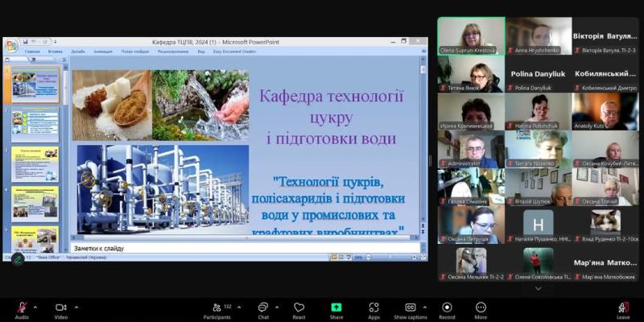Open the Вставка ribbon tab
This screenshot has width=644, height=322.
[55, 52]
